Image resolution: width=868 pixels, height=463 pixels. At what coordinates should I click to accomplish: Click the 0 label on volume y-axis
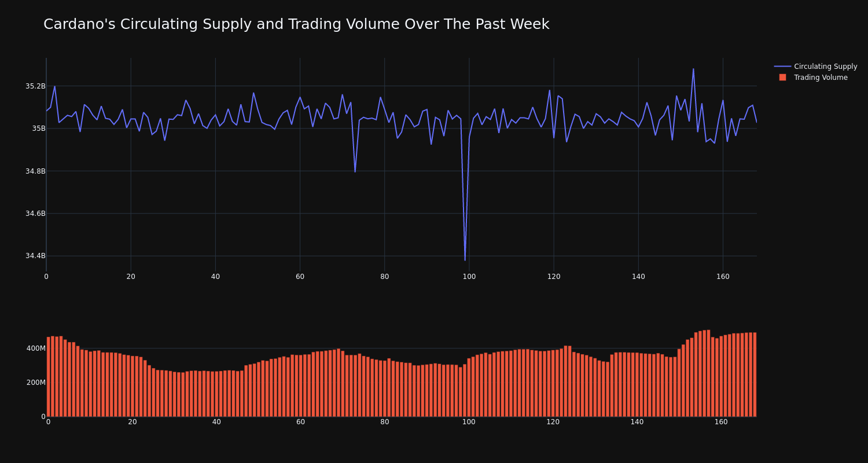point(43,416)
